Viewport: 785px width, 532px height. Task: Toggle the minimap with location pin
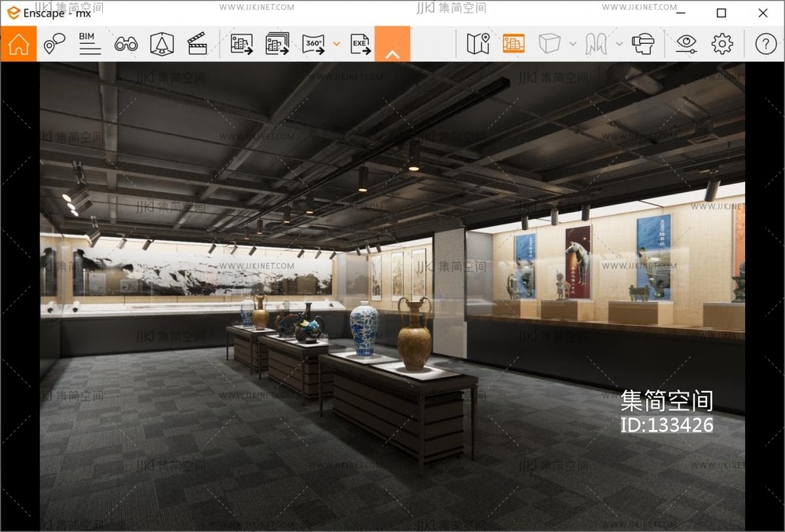(x=477, y=44)
